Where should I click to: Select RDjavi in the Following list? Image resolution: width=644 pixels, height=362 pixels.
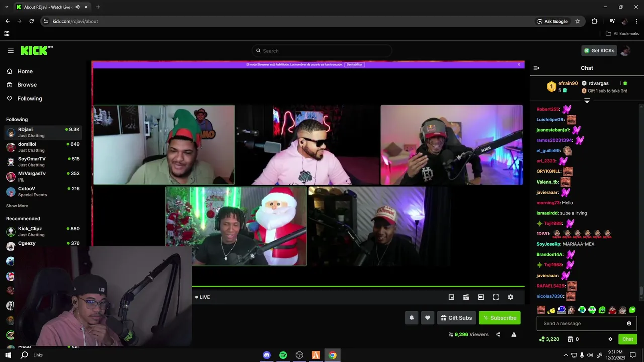(x=43, y=132)
